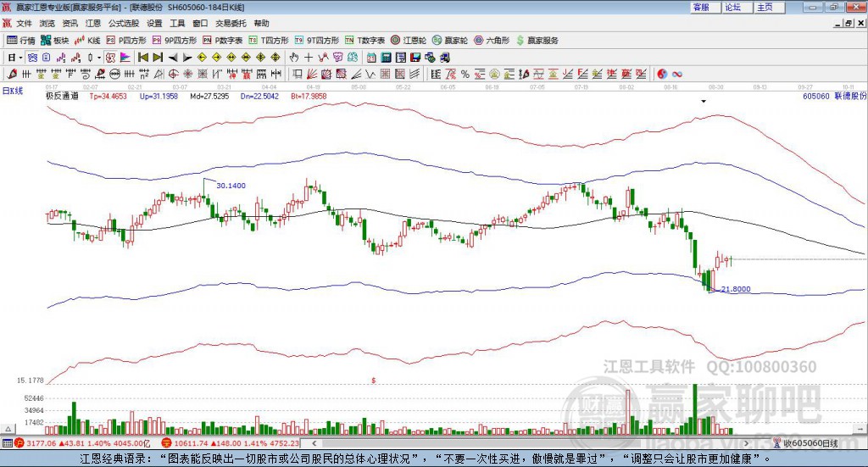Open 9P四方形 tool
Image resolution: width=868 pixels, height=467 pixels.
[x=175, y=41]
